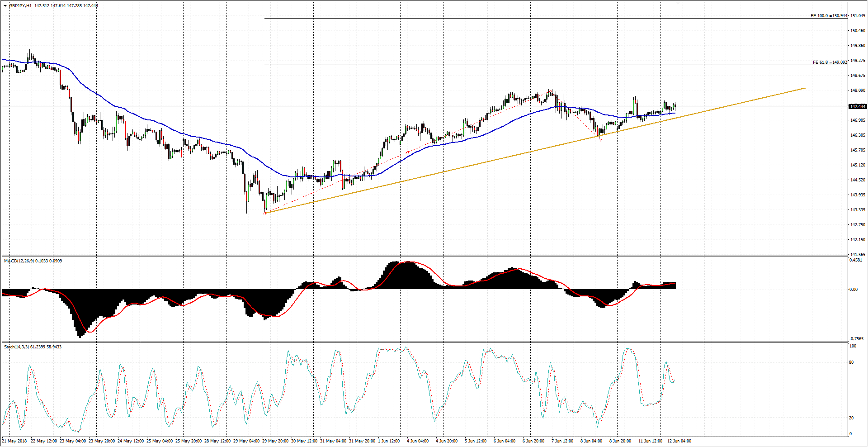Click the 12 Jun 04:00 time label

tap(679, 441)
